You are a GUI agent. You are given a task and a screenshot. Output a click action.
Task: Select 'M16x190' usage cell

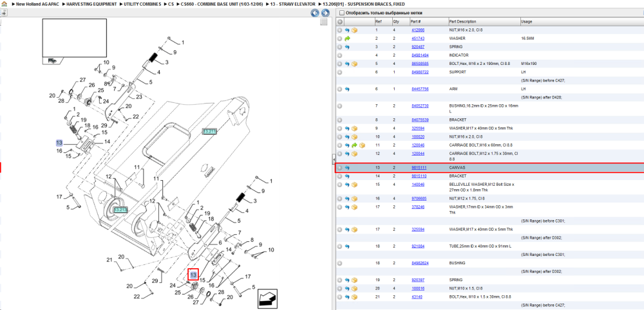[x=529, y=64]
